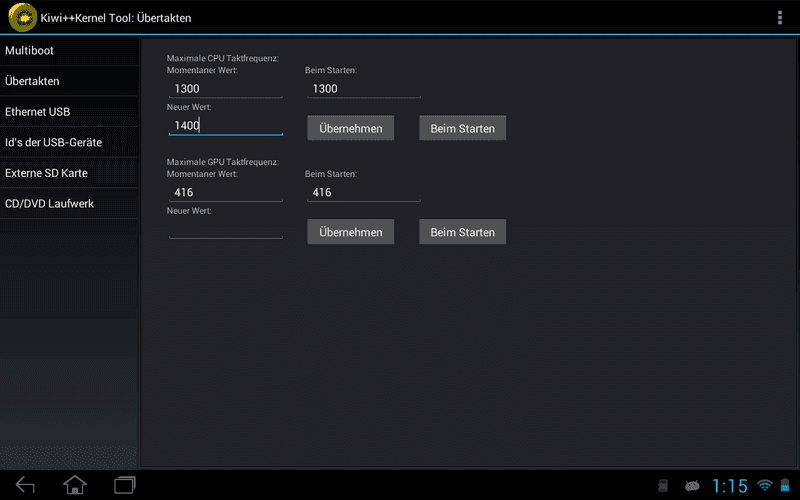Go to the Android home screen
The image size is (800, 500).
[x=75, y=485]
